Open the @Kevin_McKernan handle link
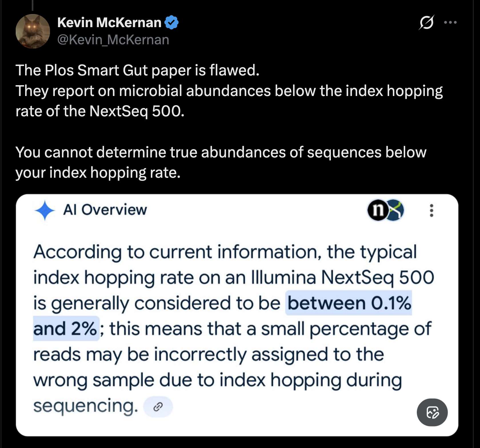Image resolution: width=480 pixels, height=448 pixels. 113,40
